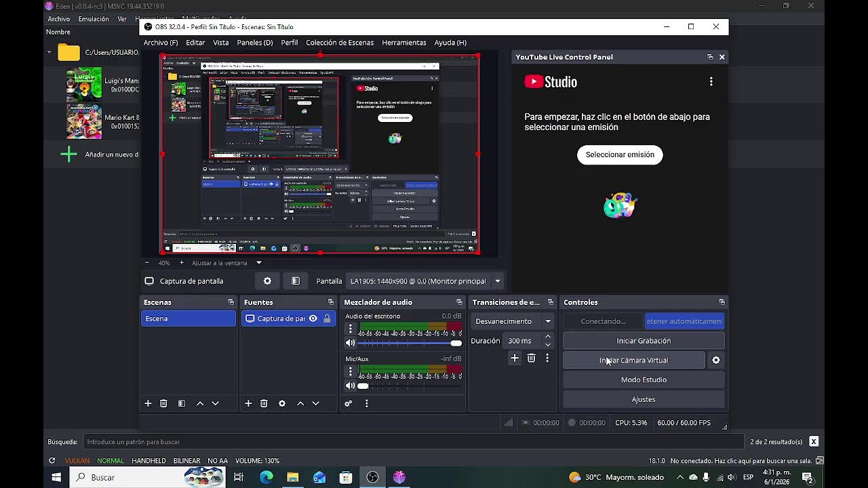Mute Mic/Aux speaker icon
Screen dimensions: 868x488
[351, 386]
